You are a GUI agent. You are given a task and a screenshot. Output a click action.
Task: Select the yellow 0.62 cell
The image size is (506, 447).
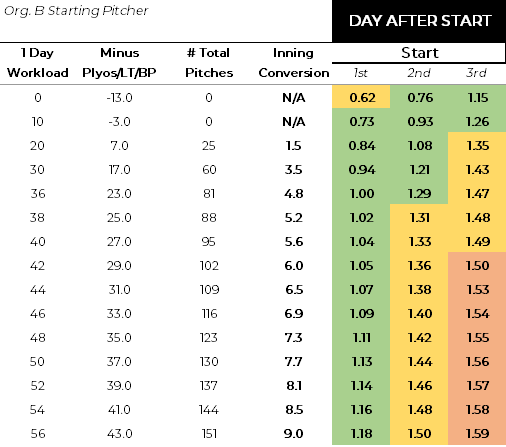[x=361, y=97]
